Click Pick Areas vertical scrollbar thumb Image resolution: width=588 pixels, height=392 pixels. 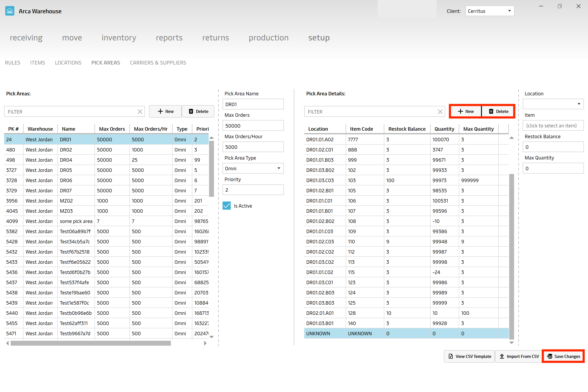tap(212, 169)
